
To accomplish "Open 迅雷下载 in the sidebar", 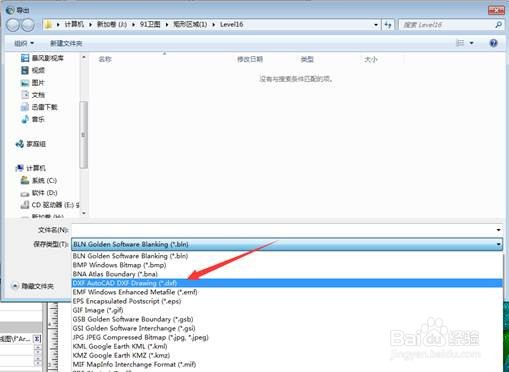I will (39, 107).
